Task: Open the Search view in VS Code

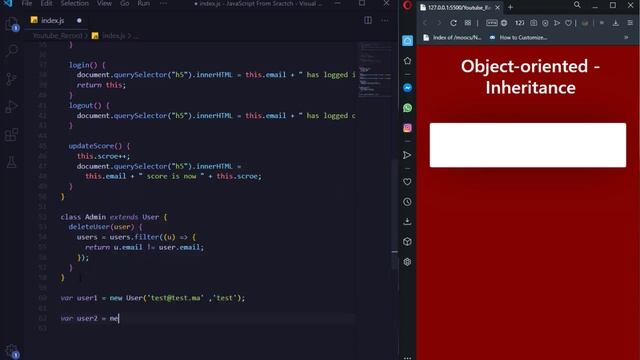Action: [12, 51]
